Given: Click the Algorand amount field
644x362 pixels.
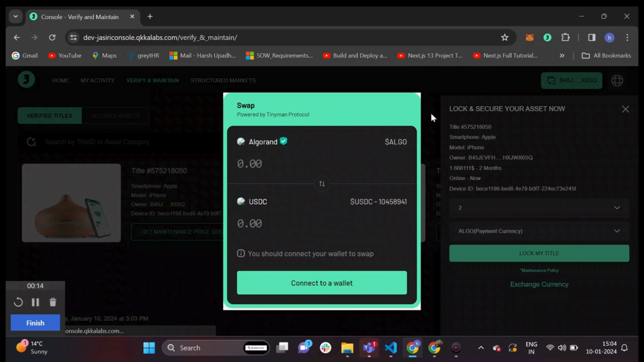Looking at the screenshot, I should coord(322,164).
